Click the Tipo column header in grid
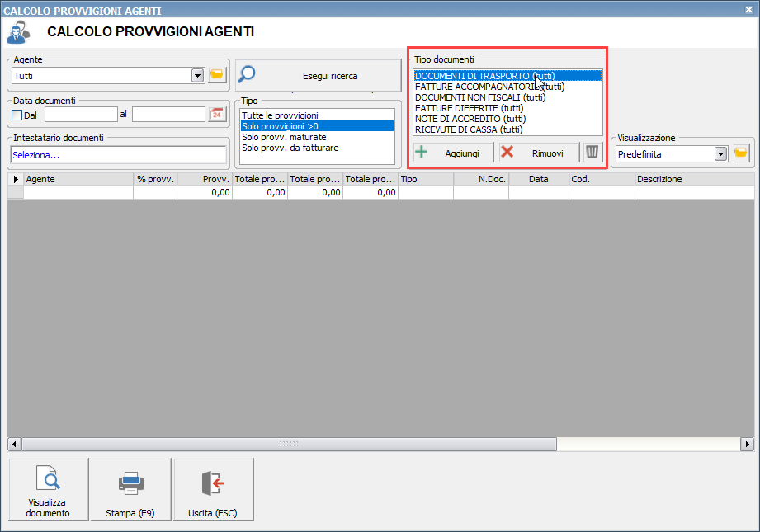Screen dimensions: 760x532 coord(426,179)
